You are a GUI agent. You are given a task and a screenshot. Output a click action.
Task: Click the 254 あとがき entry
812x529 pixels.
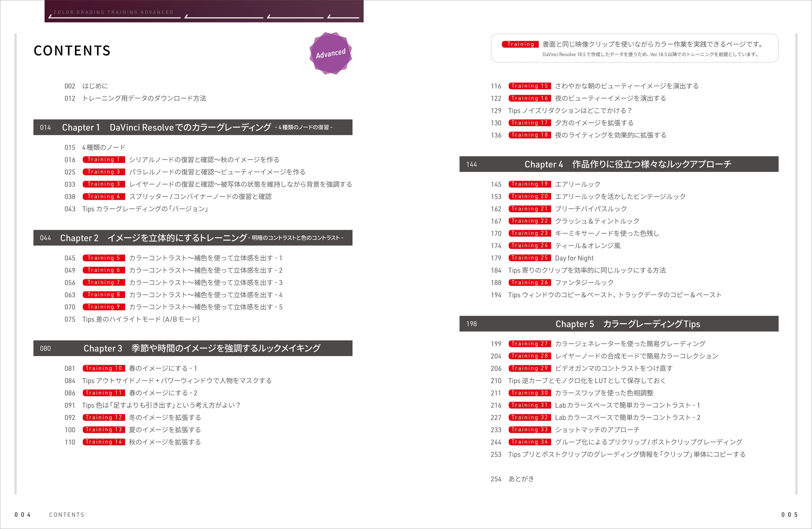click(513, 479)
